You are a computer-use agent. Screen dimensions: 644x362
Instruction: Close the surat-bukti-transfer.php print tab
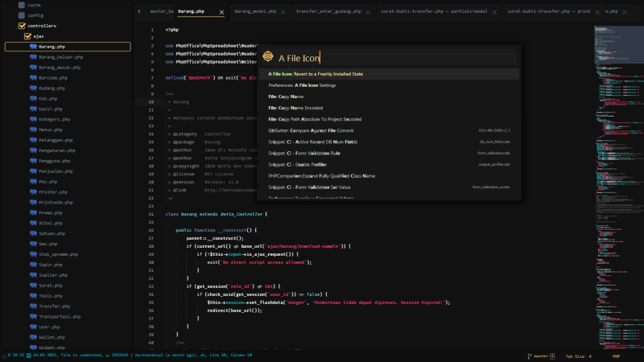click(x=597, y=12)
